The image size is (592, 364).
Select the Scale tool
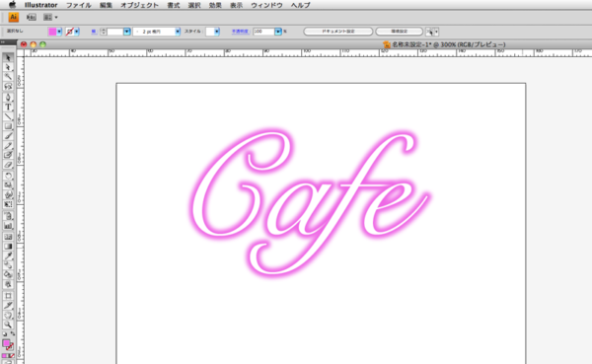pyautogui.click(x=8, y=185)
